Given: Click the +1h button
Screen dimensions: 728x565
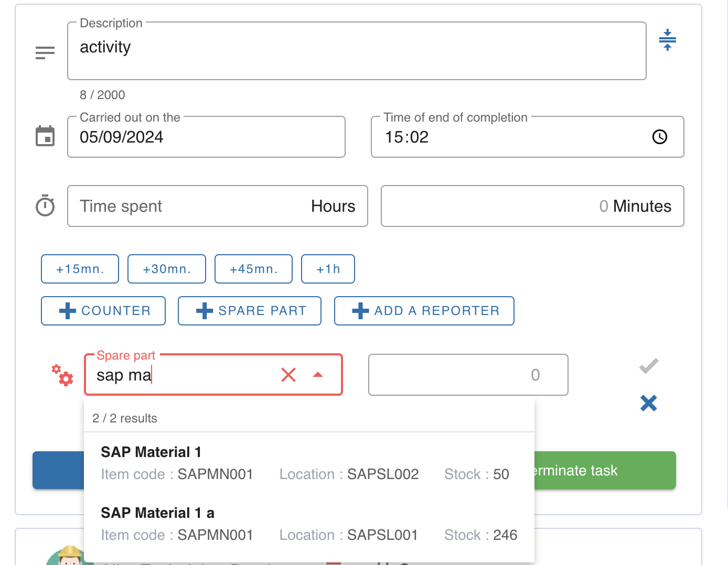Looking at the screenshot, I should click(x=328, y=269).
